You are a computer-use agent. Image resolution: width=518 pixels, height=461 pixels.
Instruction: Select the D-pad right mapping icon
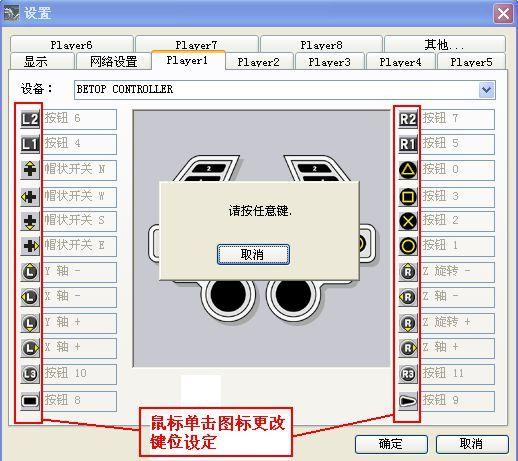pyautogui.click(x=30, y=246)
